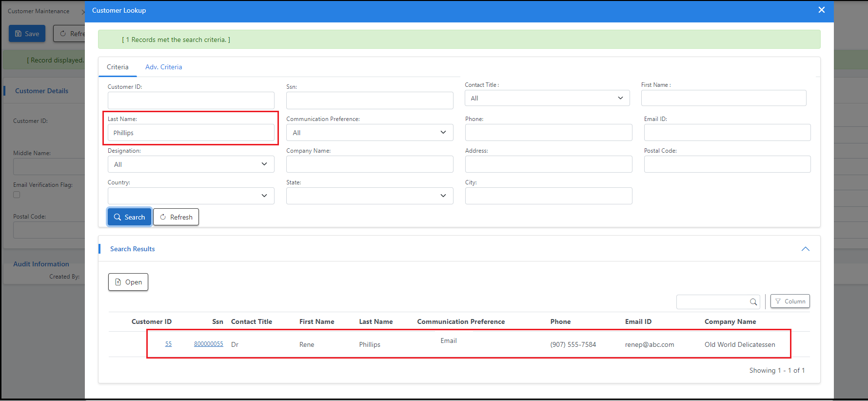Focus the Email ID input field
The width and height of the screenshot is (868, 401).
727,133
